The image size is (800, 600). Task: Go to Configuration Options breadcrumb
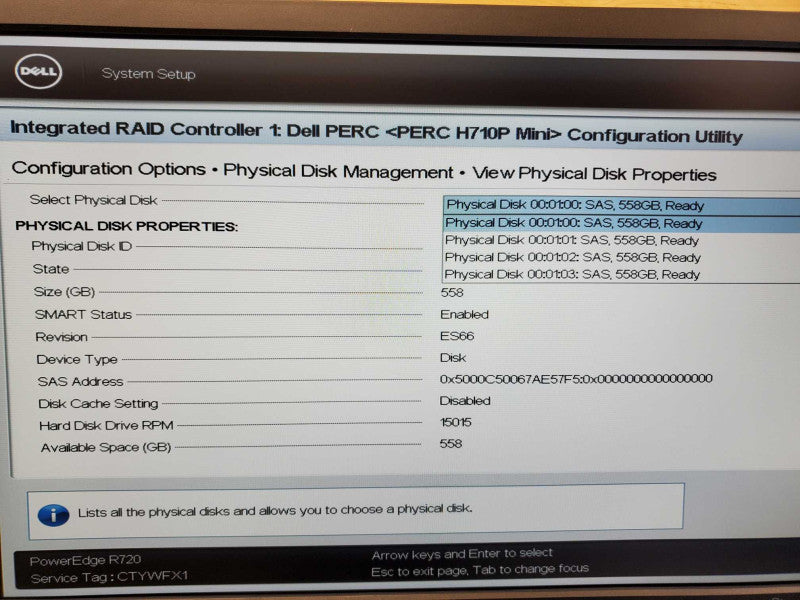pyautogui.click(x=109, y=168)
